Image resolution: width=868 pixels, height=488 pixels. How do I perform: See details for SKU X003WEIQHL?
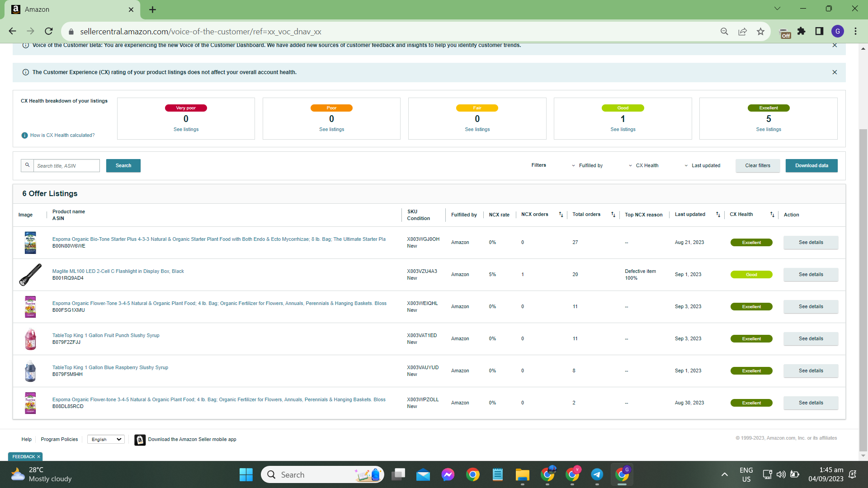(811, 307)
